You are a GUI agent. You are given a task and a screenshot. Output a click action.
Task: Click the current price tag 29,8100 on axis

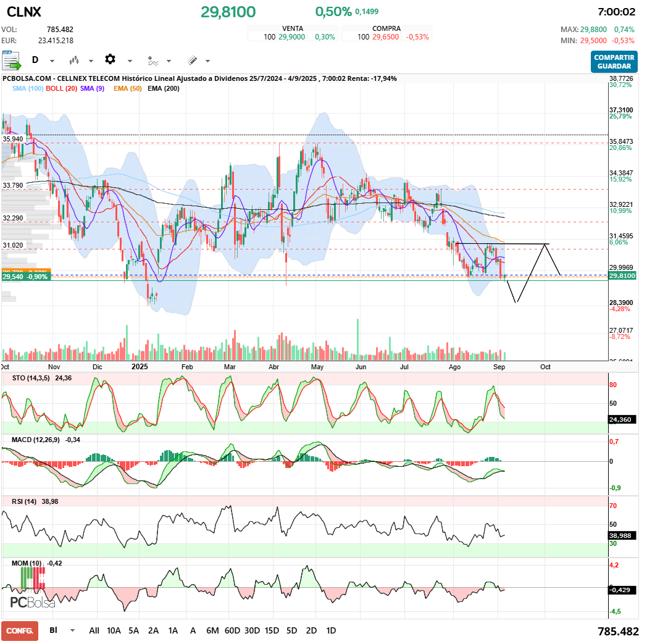point(622,275)
